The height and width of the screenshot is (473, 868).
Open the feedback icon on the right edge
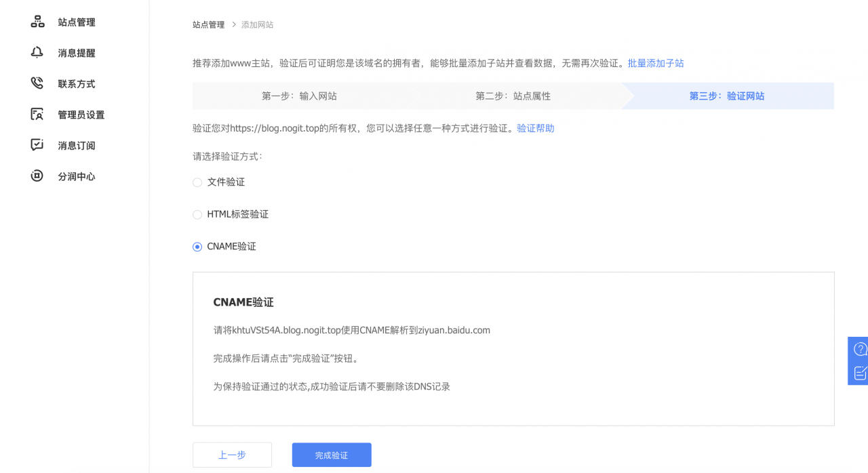(x=859, y=371)
